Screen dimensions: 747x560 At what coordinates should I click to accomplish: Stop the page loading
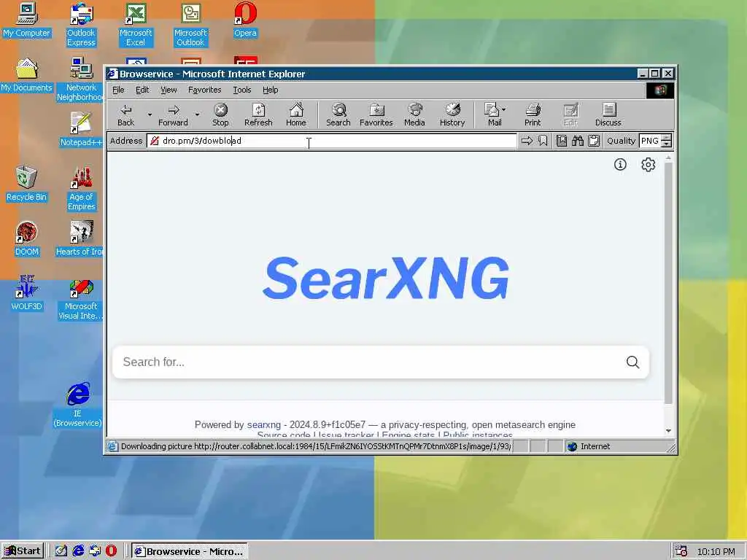pos(220,114)
